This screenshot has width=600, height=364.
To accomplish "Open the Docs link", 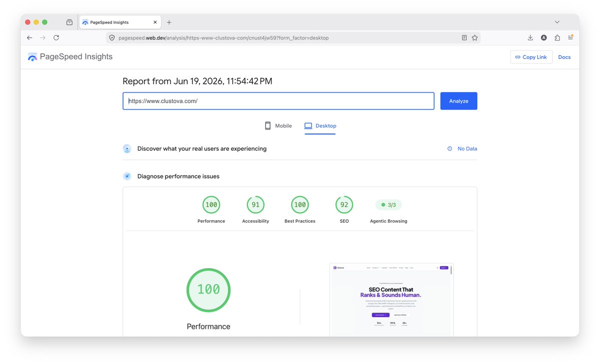I will (564, 57).
